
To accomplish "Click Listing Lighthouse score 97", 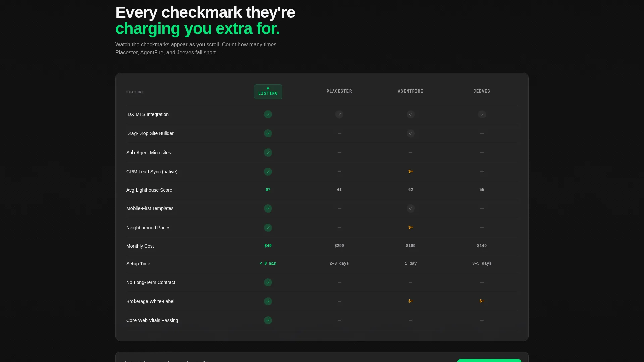I will click(x=268, y=190).
